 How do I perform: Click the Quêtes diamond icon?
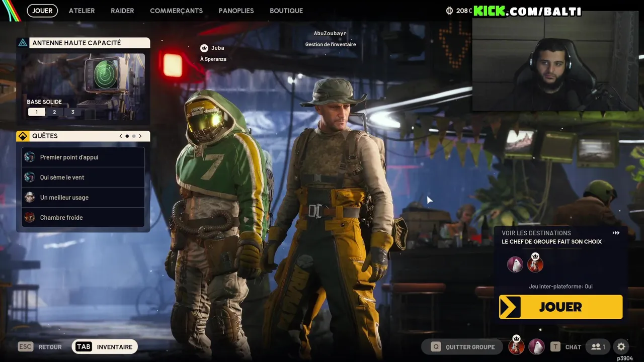click(23, 136)
